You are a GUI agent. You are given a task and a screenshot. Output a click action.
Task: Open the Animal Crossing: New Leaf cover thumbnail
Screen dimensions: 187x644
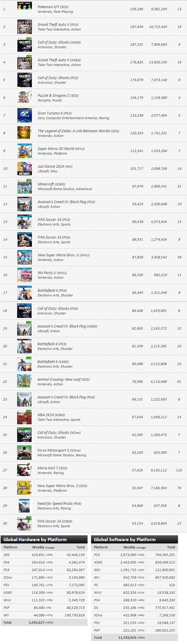[x=24, y=381]
